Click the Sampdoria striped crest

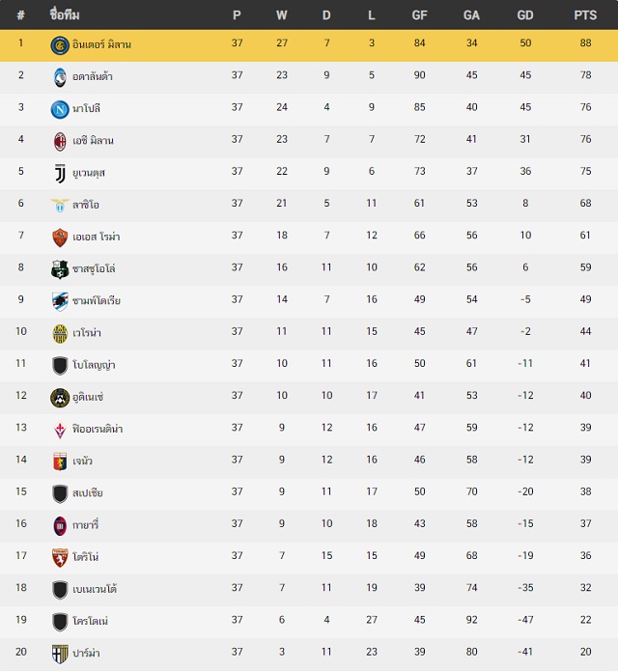tap(60, 301)
